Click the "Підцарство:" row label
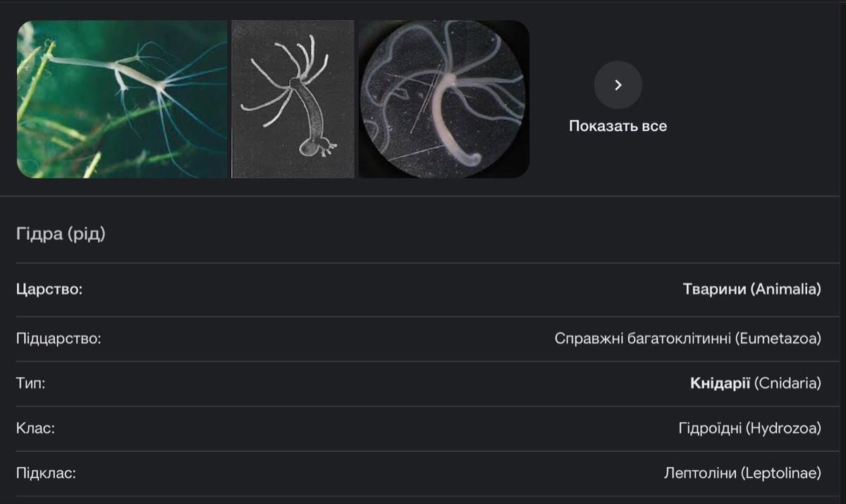846x504 pixels. (x=59, y=338)
